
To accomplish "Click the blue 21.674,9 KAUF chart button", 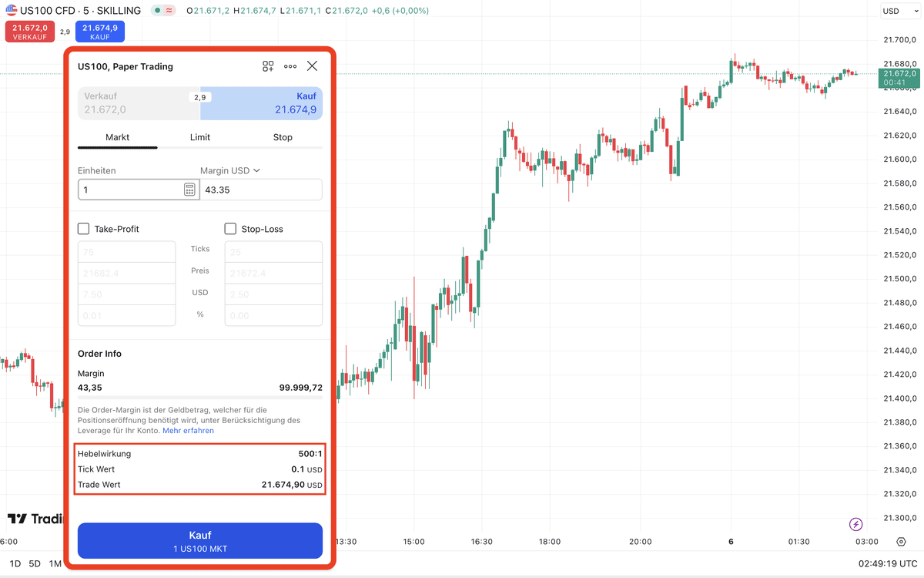I will [100, 32].
